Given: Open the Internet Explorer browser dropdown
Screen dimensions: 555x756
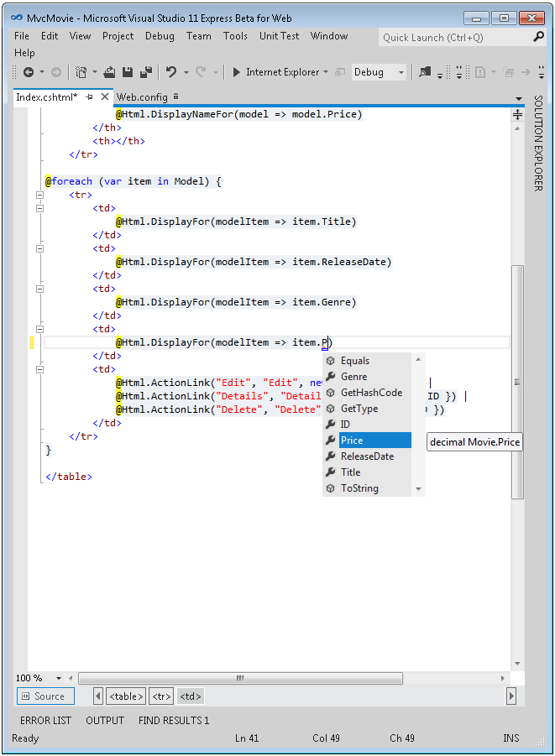Looking at the screenshot, I should 326,72.
